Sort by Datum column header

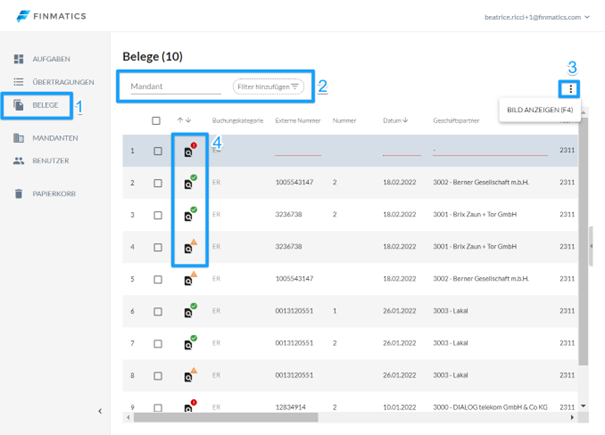pyautogui.click(x=395, y=120)
